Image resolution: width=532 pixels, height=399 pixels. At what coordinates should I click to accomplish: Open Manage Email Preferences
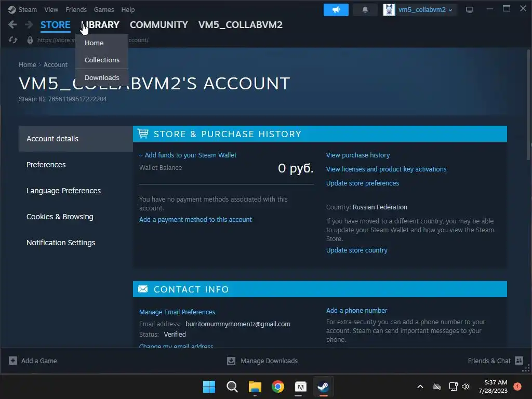(177, 312)
